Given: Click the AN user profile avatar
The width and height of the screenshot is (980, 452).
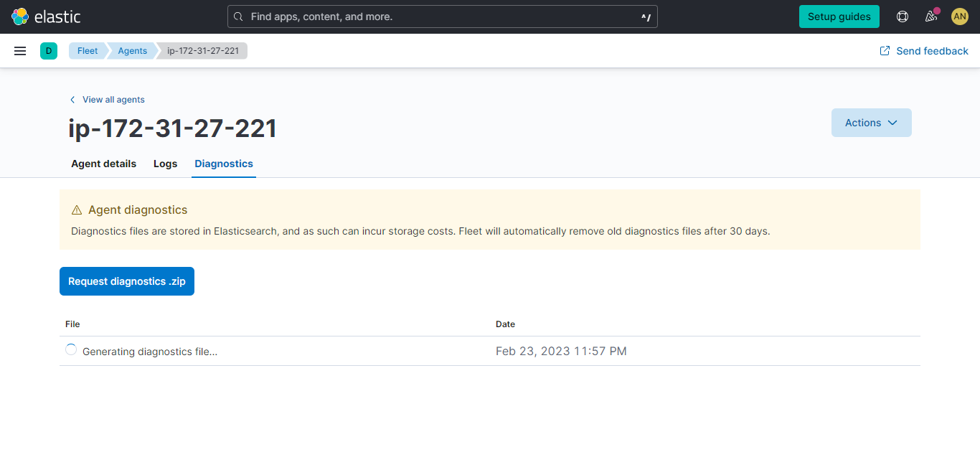Looking at the screenshot, I should [x=959, y=16].
